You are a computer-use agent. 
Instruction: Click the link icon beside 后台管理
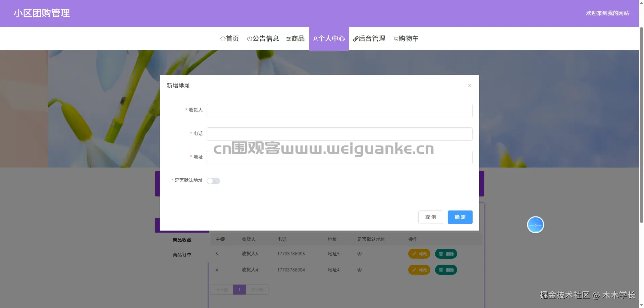[355, 39]
